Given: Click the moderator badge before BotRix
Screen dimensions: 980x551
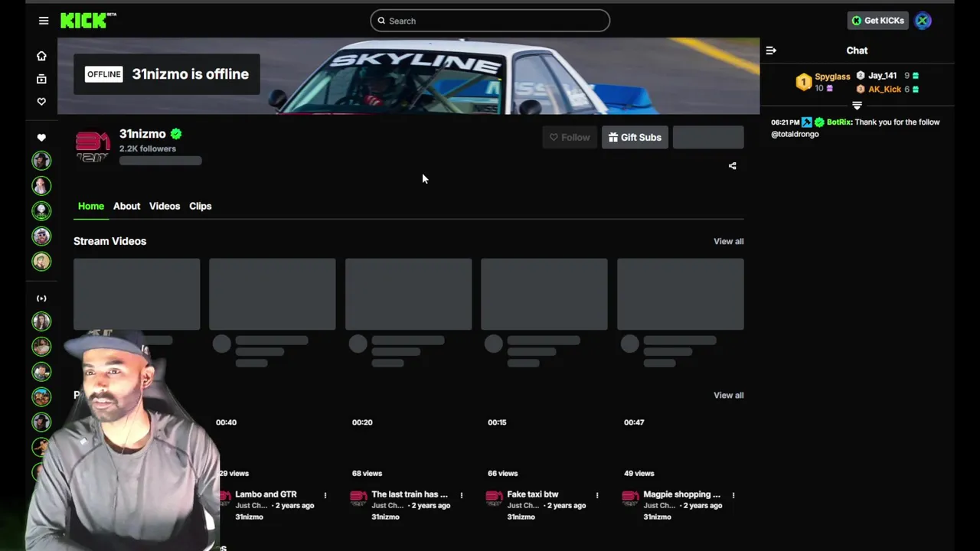Looking at the screenshot, I should click(x=807, y=122).
